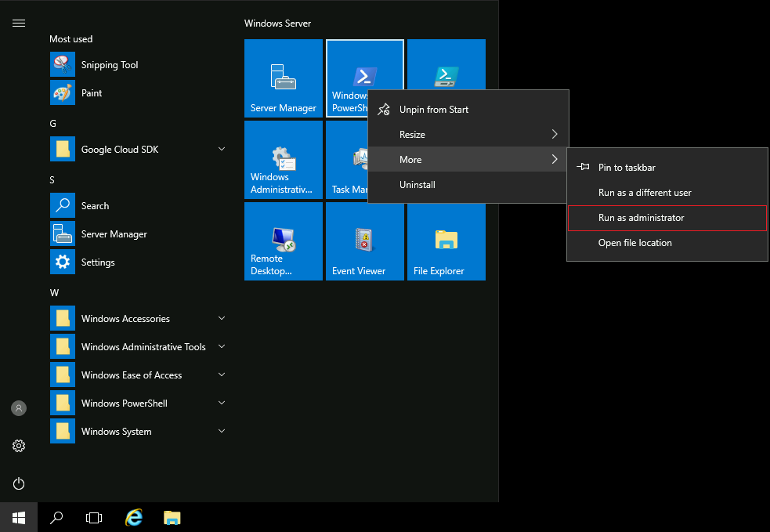770x532 pixels.
Task: Open Settings from the left rail
Action: [19, 446]
